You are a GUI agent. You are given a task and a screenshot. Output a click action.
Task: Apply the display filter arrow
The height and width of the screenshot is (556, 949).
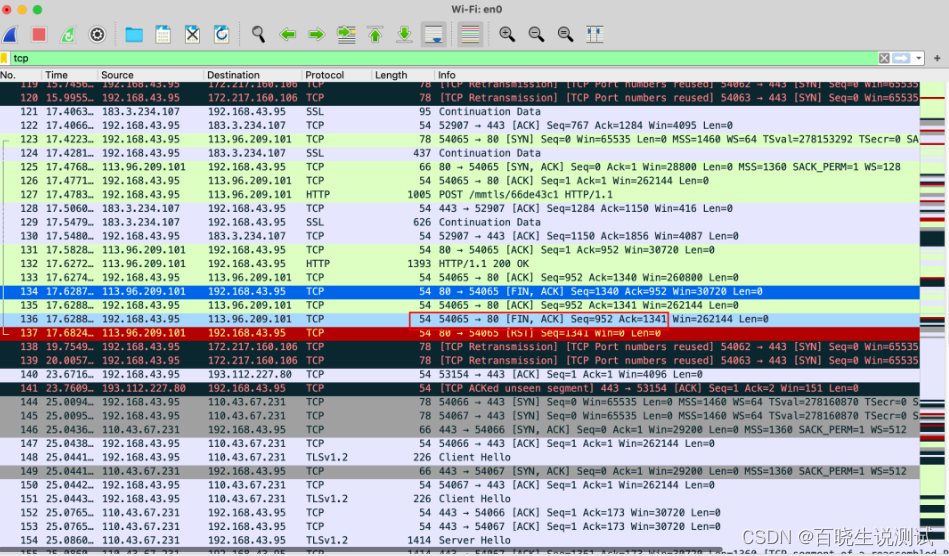901,58
